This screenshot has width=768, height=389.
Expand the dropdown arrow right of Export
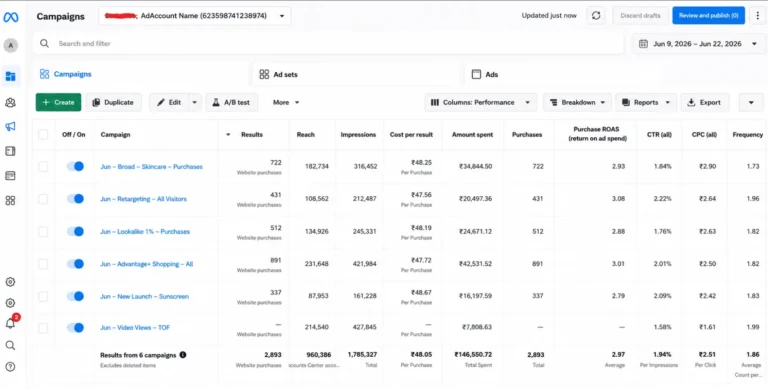point(751,103)
